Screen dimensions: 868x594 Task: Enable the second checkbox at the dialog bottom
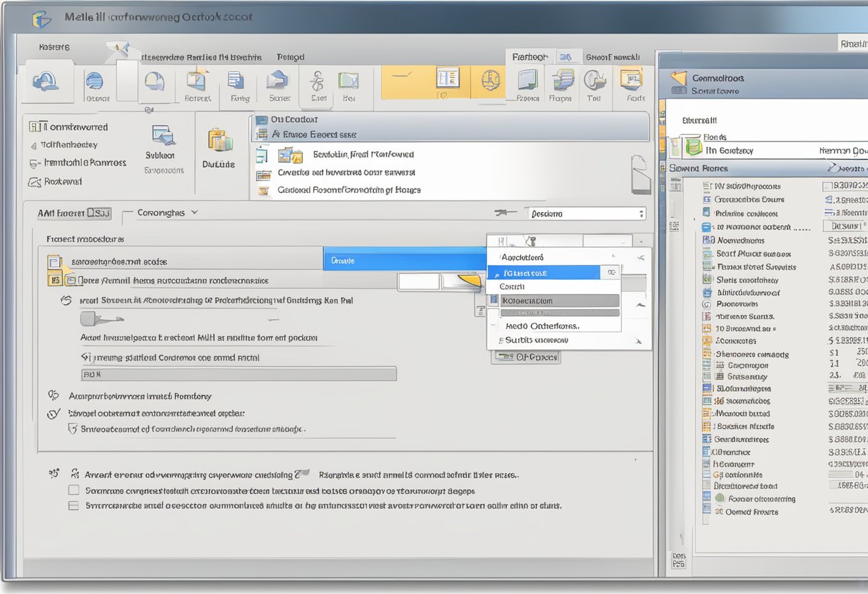[74, 505]
